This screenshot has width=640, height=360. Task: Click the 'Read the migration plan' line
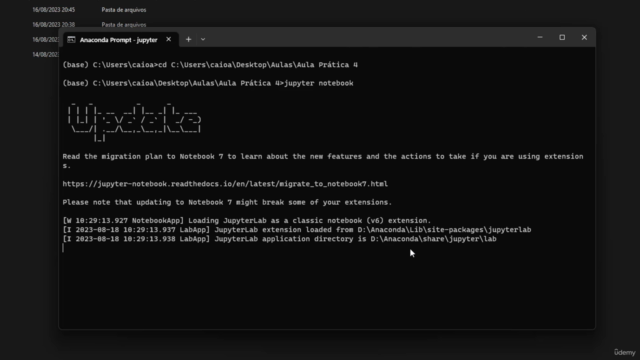click(323, 161)
